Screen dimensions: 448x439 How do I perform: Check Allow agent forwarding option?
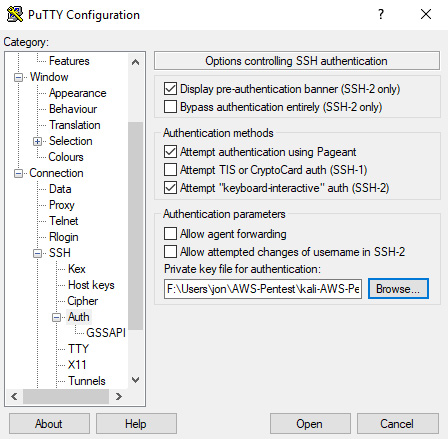170,234
